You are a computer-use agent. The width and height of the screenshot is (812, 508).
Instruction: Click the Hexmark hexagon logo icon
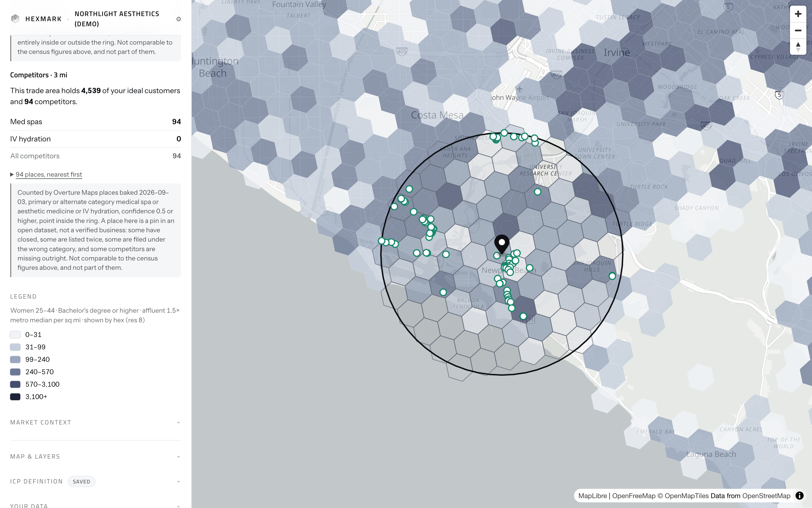click(15, 19)
